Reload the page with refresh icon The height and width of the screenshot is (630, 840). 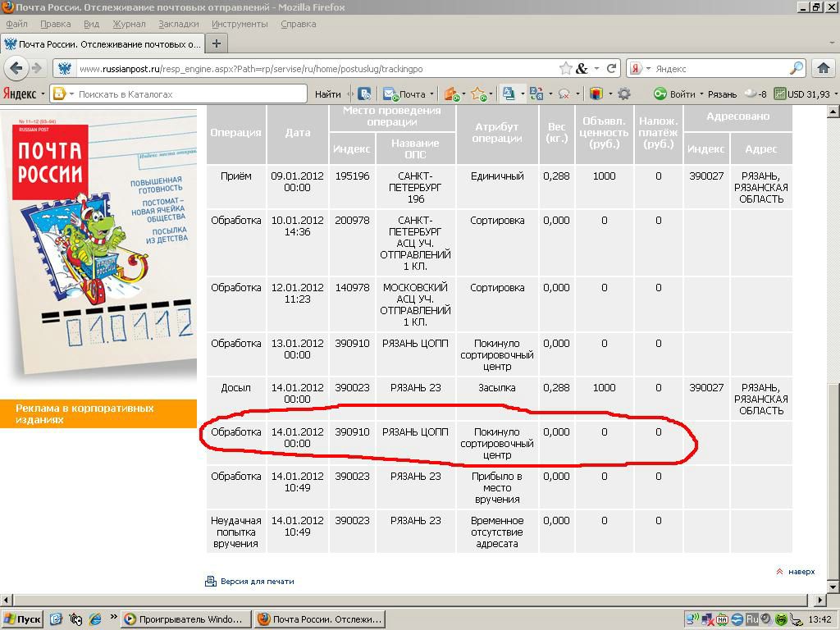(x=611, y=69)
